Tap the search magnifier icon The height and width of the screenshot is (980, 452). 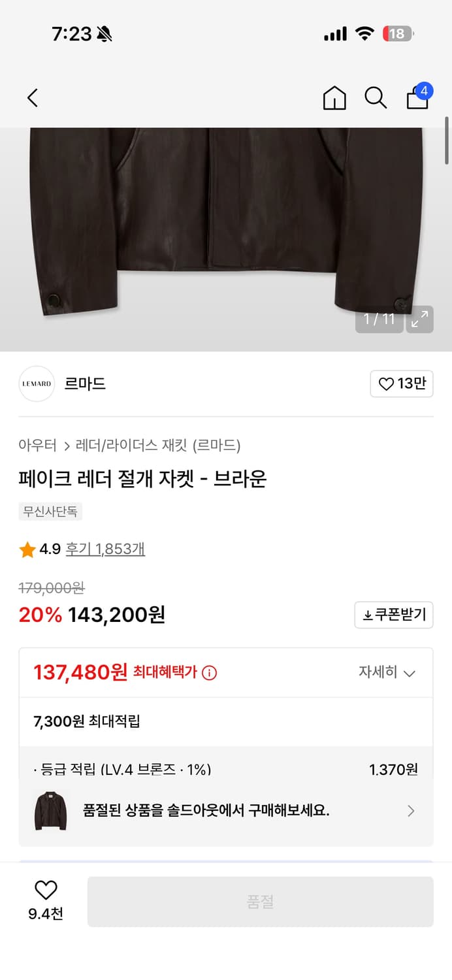coord(375,98)
